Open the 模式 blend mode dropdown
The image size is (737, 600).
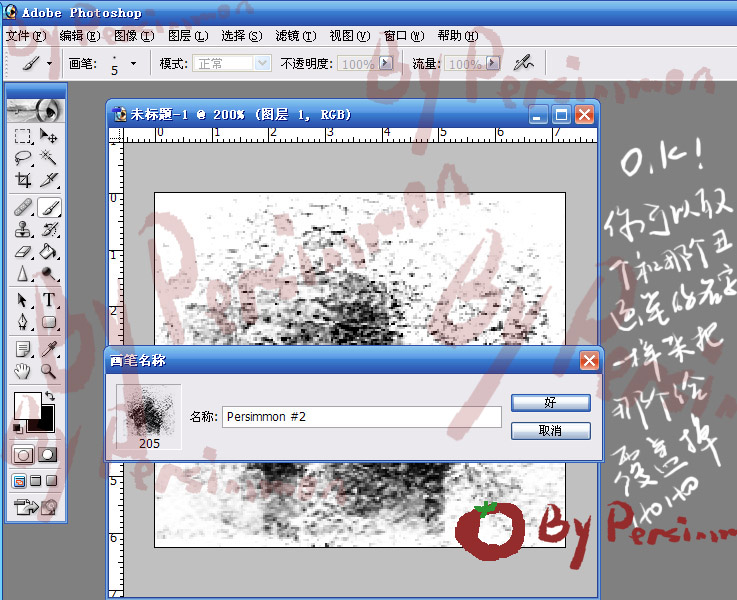(263, 63)
